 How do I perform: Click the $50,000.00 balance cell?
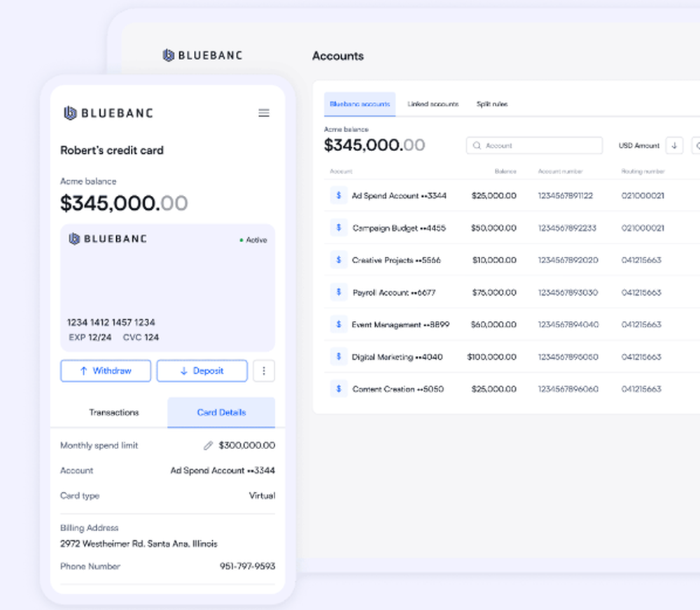point(493,228)
